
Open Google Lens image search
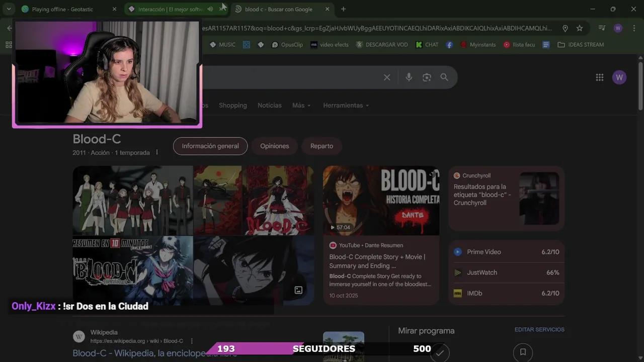[427, 77]
